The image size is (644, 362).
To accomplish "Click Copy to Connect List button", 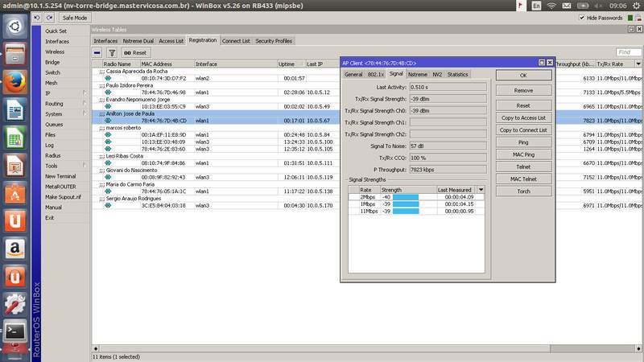I will (524, 130).
